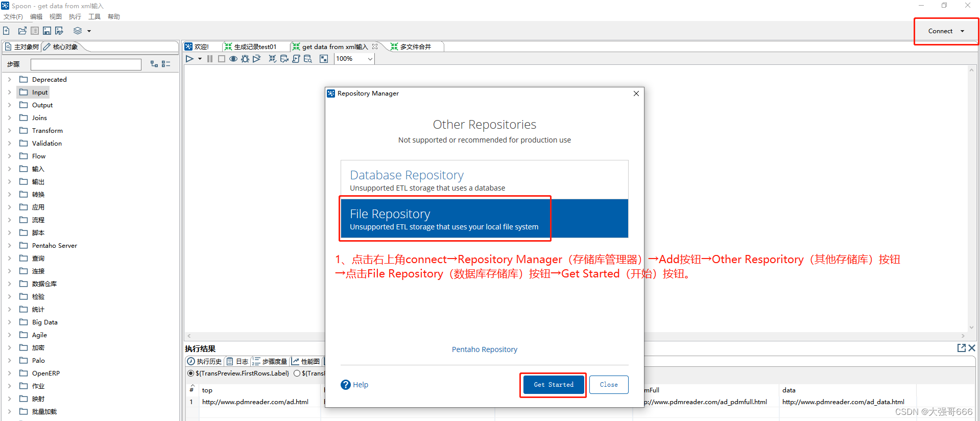Expand the Big Data folder

coord(9,322)
